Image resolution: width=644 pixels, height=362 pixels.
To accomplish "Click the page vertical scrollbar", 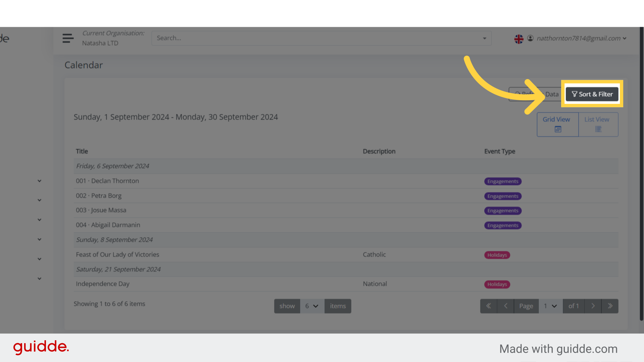I will click(x=642, y=174).
